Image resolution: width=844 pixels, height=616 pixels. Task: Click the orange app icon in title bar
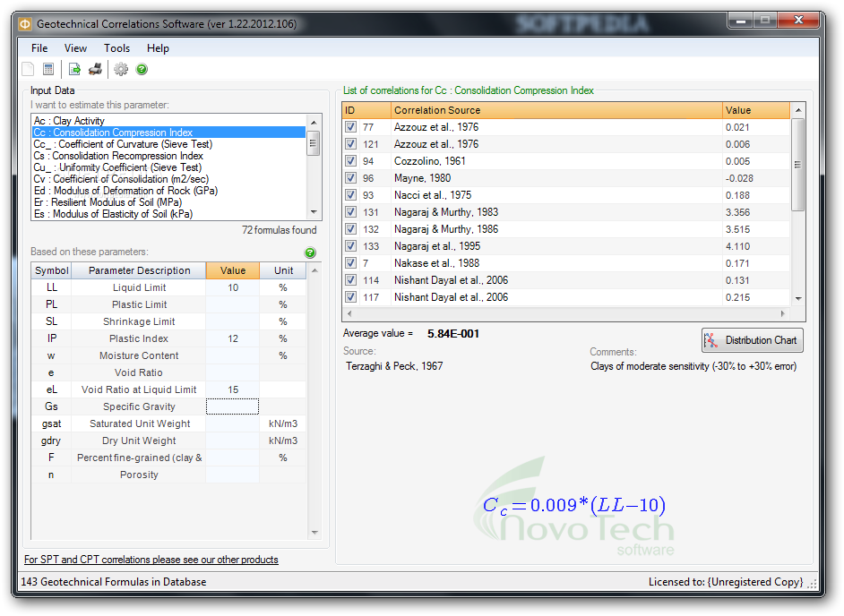[x=25, y=24]
